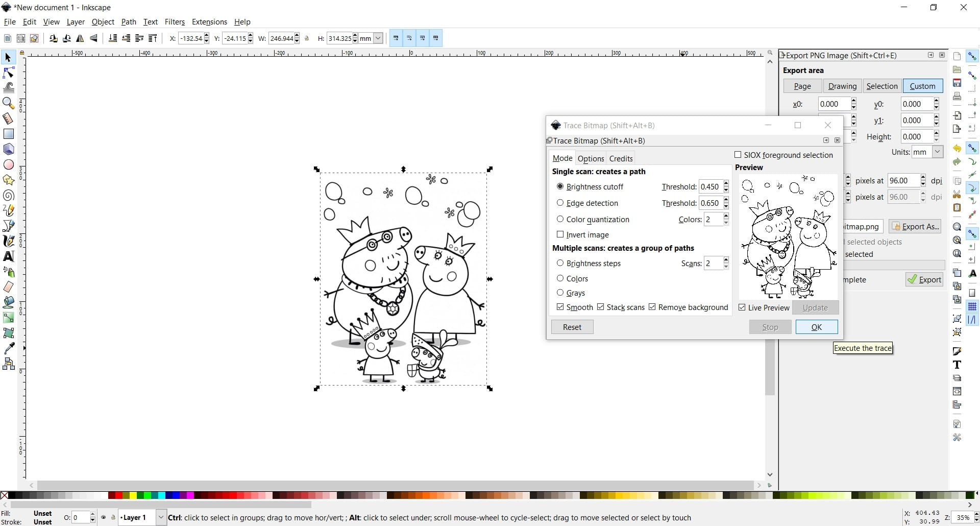Open the Path menu
The width and height of the screenshot is (980, 526).
coord(129,22)
